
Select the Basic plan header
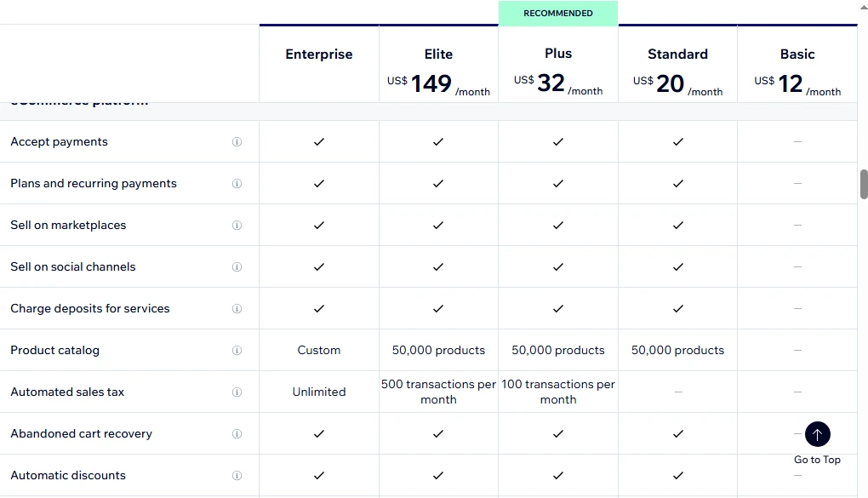(x=797, y=54)
